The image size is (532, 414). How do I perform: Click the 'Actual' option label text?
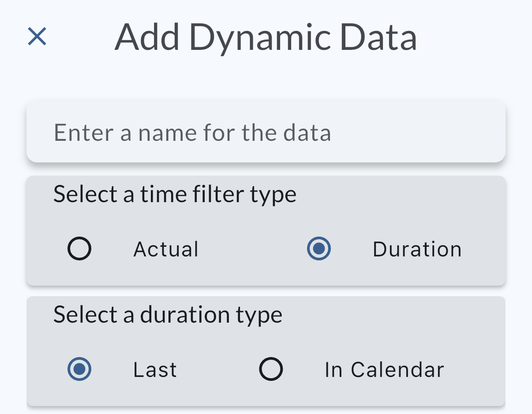click(166, 249)
